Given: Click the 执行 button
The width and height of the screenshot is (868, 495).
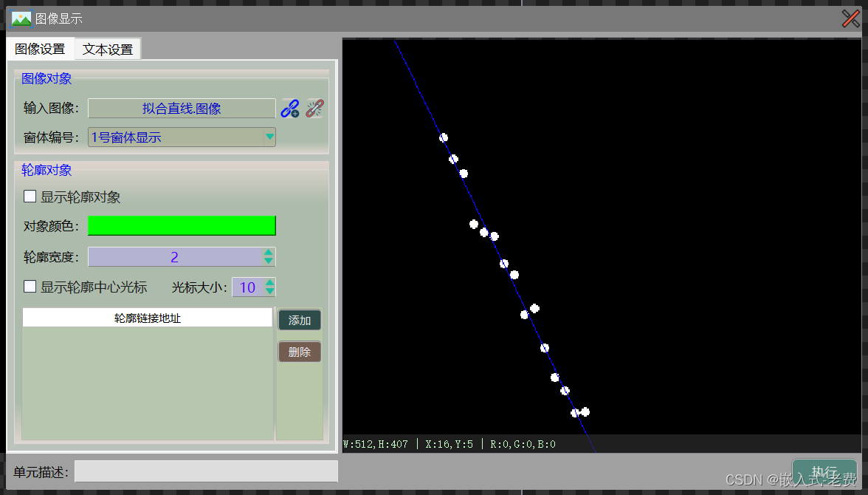Looking at the screenshot, I should [x=824, y=471].
